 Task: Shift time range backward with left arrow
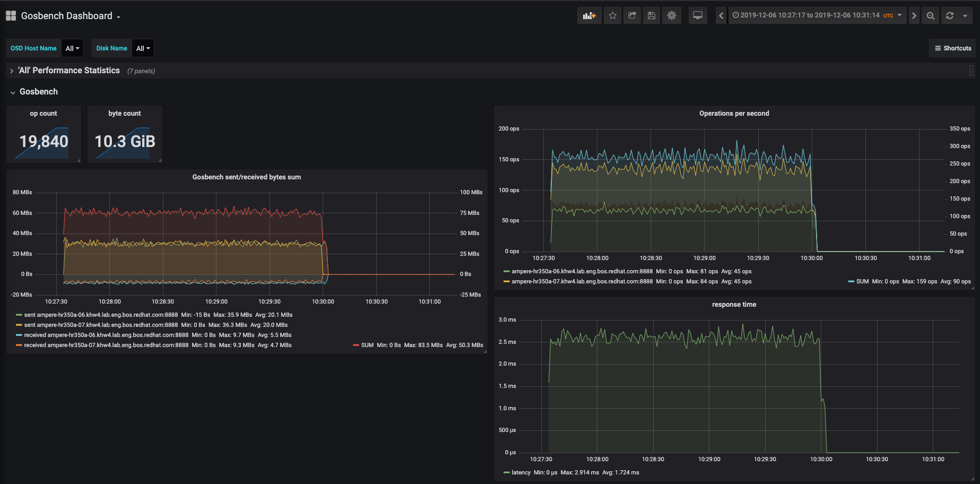coord(721,15)
